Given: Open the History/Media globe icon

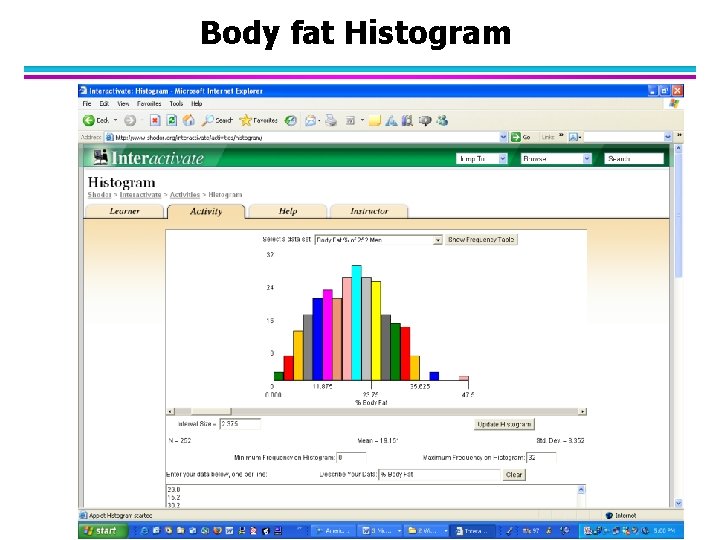Looking at the screenshot, I should tap(291, 121).
